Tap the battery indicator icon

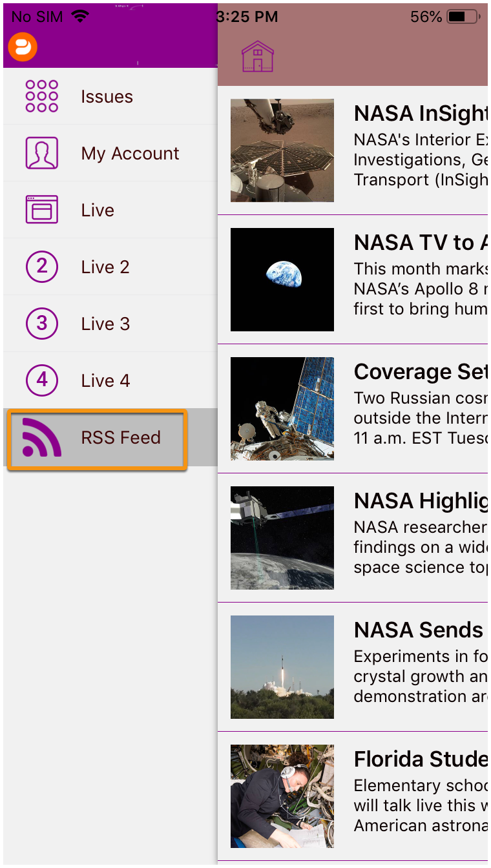[x=463, y=17]
